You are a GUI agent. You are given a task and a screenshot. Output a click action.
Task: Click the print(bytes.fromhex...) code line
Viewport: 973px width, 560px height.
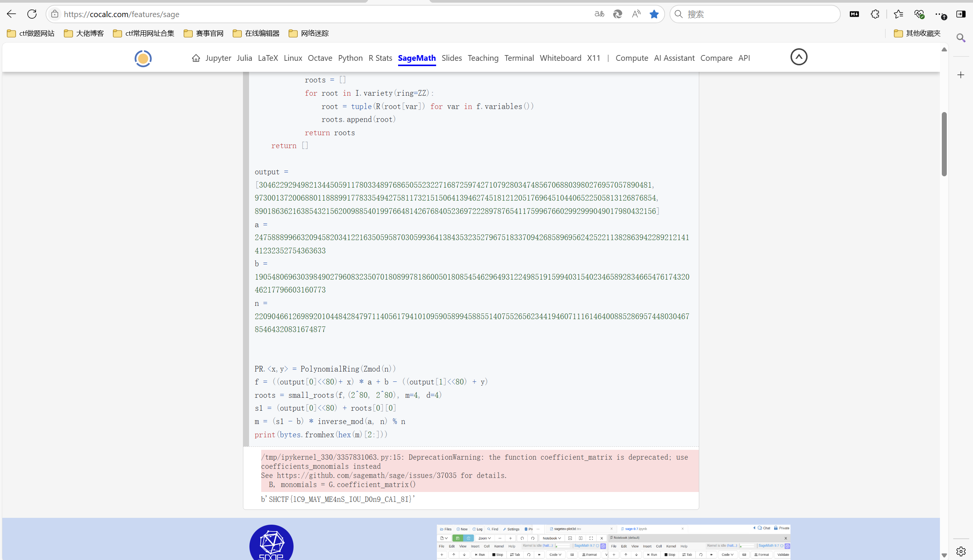pos(321,435)
